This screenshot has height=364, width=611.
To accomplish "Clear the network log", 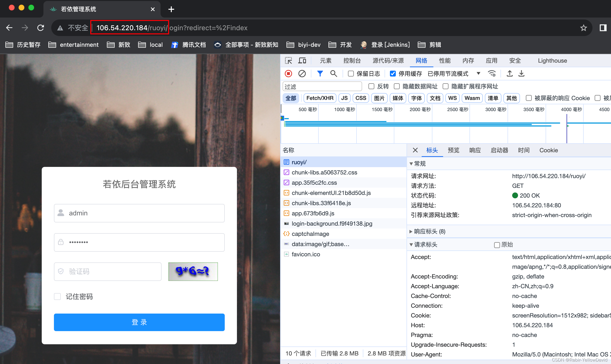I will pos(302,74).
